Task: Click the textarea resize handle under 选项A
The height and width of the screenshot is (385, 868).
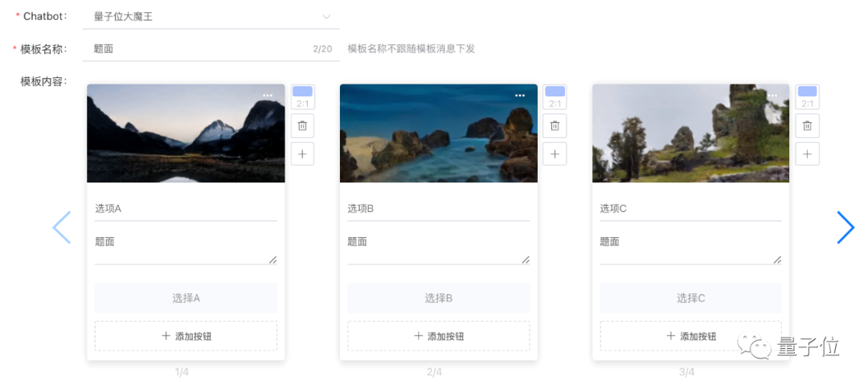Action: pyautogui.click(x=273, y=260)
